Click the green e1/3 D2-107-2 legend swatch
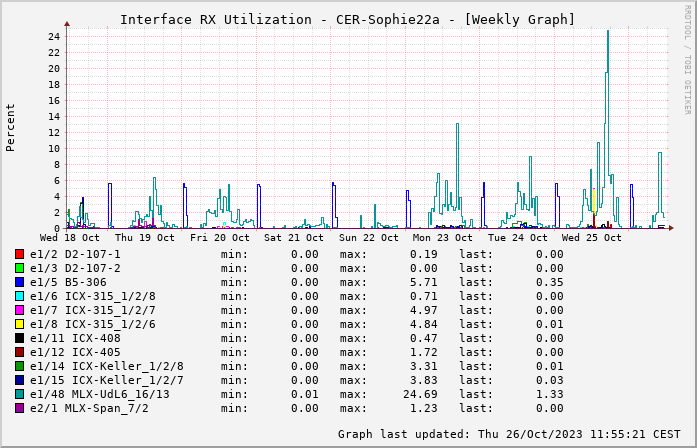This screenshot has height=448, width=697. click(20, 268)
